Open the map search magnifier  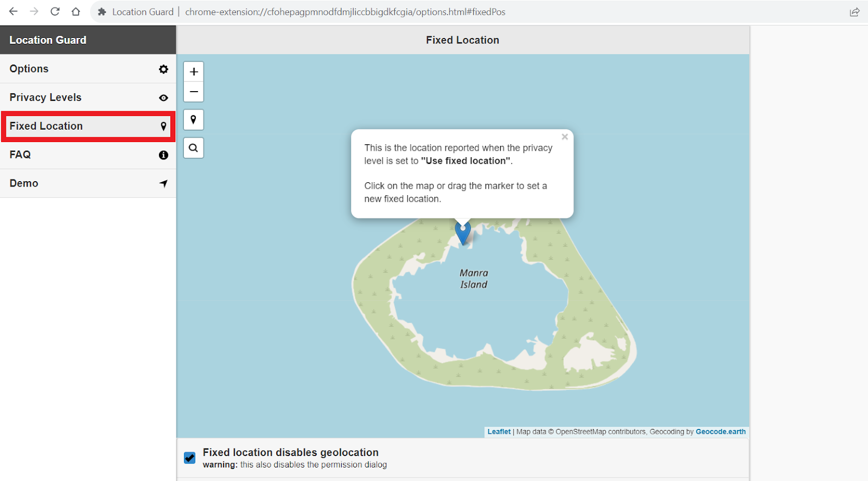194,147
